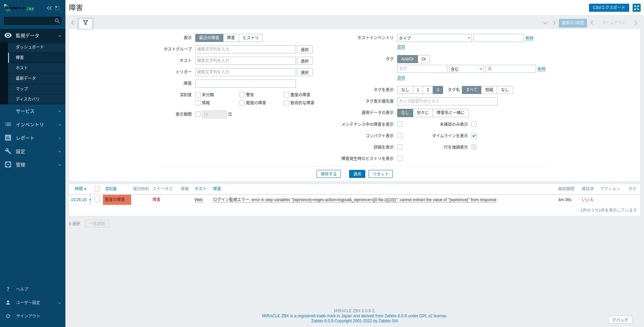Uncheck タイムラインを表示 checkbox
This screenshot has width=644, height=327.
pyautogui.click(x=474, y=136)
